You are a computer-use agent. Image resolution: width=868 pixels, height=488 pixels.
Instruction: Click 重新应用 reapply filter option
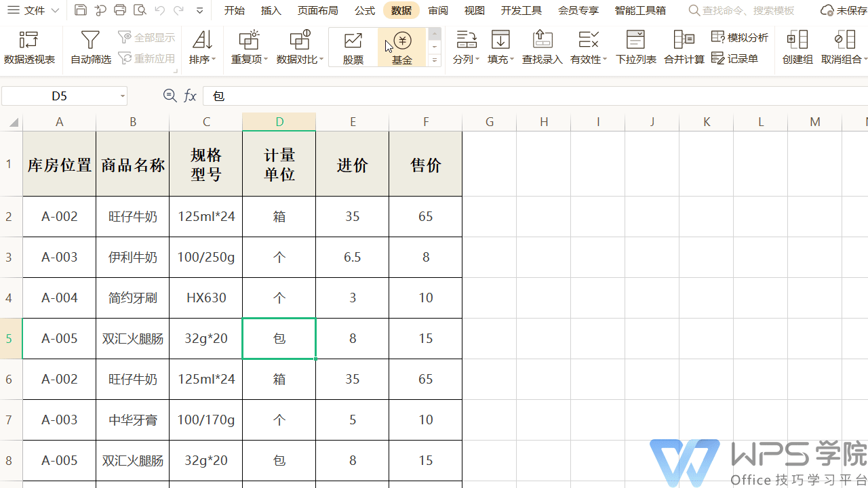(146, 59)
